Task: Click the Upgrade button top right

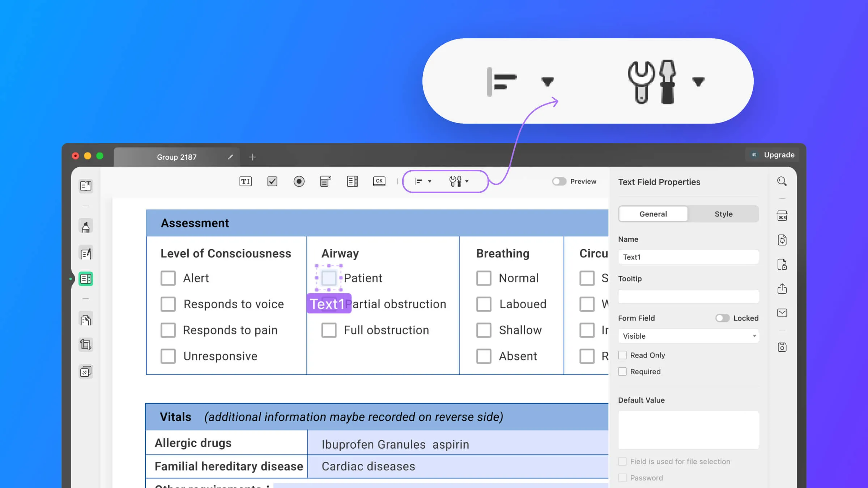Action: point(773,155)
